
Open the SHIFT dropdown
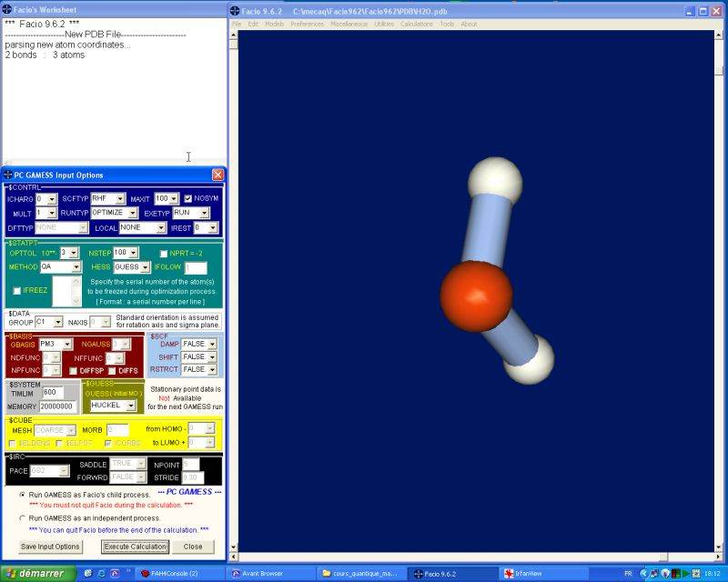coord(212,356)
